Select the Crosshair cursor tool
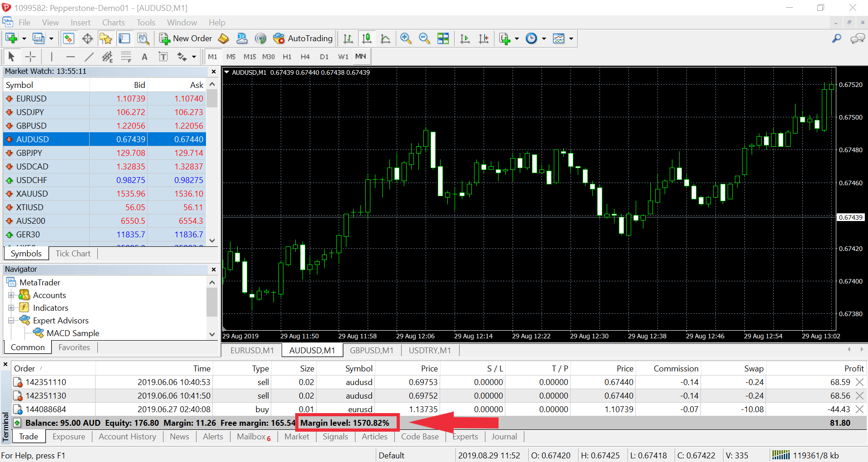The width and height of the screenshot is (868, 462). click(x=30, y=57)
